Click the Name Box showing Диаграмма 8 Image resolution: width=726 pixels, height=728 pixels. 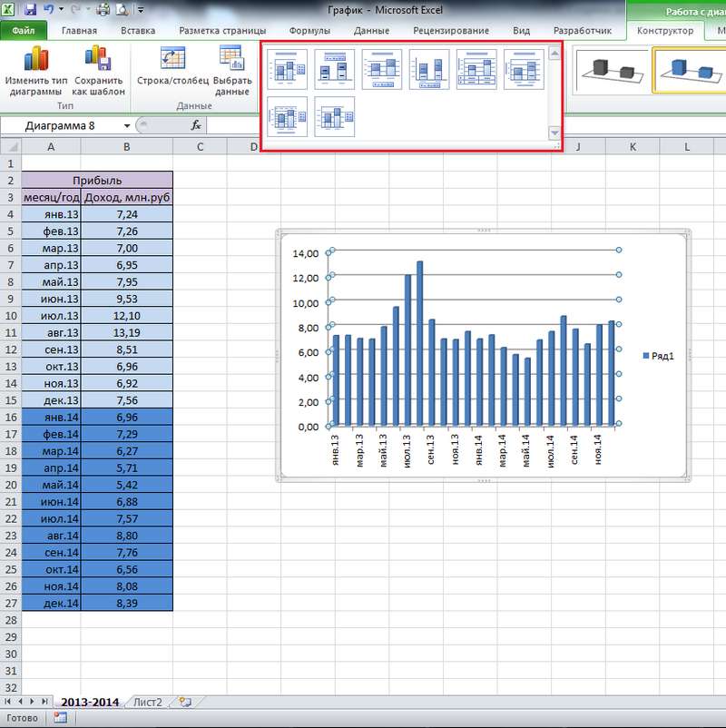[x=59, y=126]
